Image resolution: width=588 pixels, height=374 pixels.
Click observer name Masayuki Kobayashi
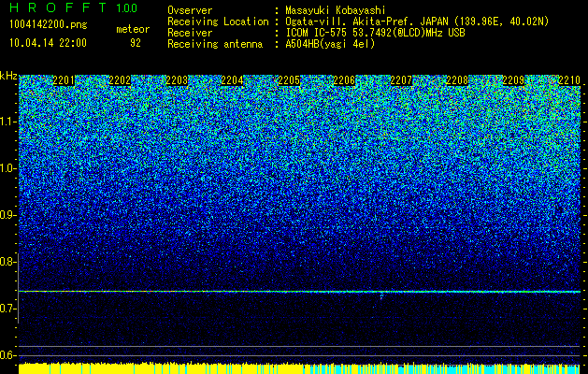336,10
